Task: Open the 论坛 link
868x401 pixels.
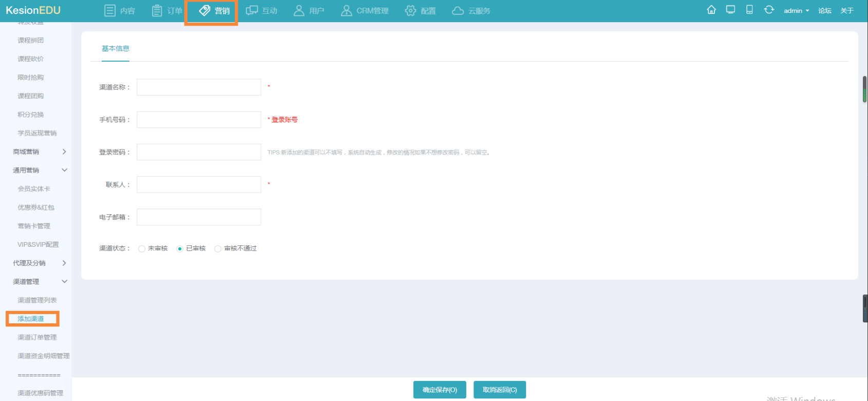Action: (x=825, y=11)
